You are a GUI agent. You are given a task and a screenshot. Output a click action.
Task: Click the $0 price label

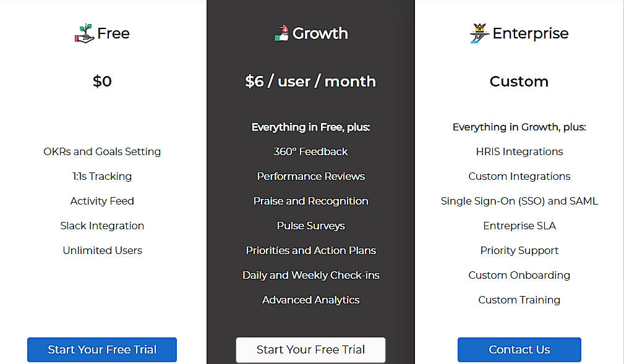click(101, 81)
